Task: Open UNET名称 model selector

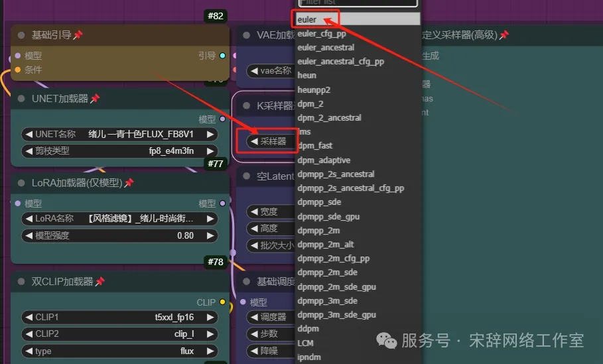Action: tap(119, 134)
